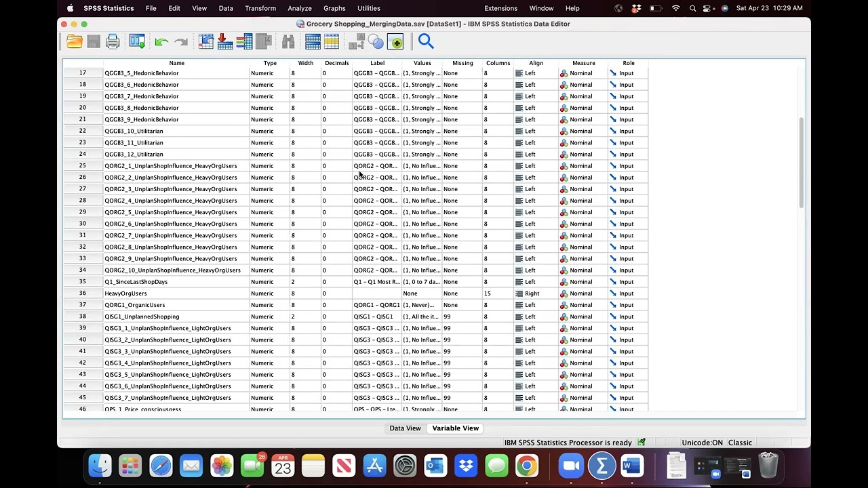This screenshot has height=488, width=868.
Task: Click the Name column header
Action: [x=176, y=63]
